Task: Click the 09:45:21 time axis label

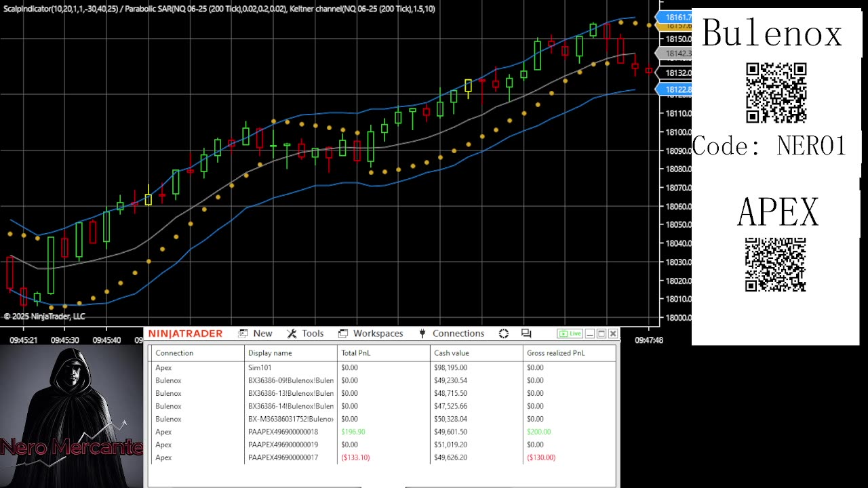Action: (x=24, y=340)
